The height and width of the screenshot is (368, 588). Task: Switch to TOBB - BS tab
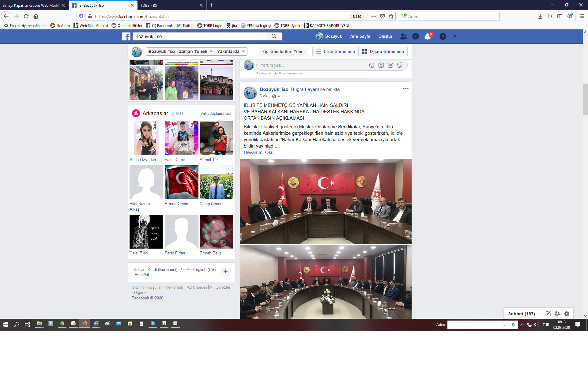pyautogui.click(x=168, y=5)
